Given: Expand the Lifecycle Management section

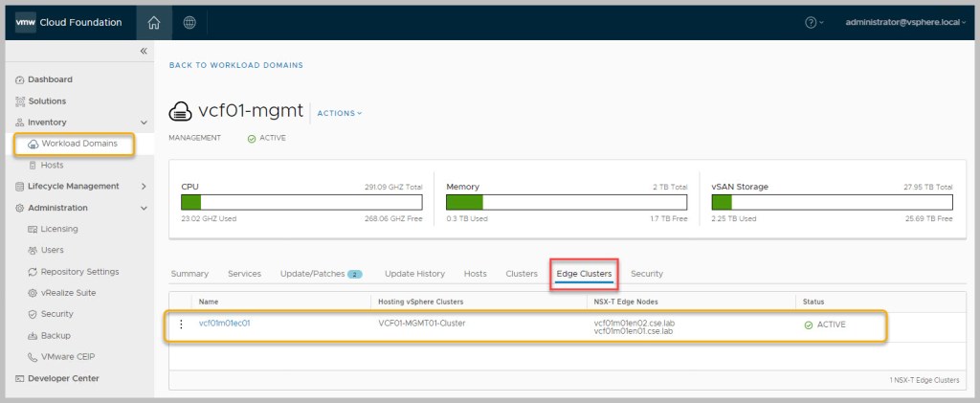Looking at the screenshot, I should [x=144, y=187].
